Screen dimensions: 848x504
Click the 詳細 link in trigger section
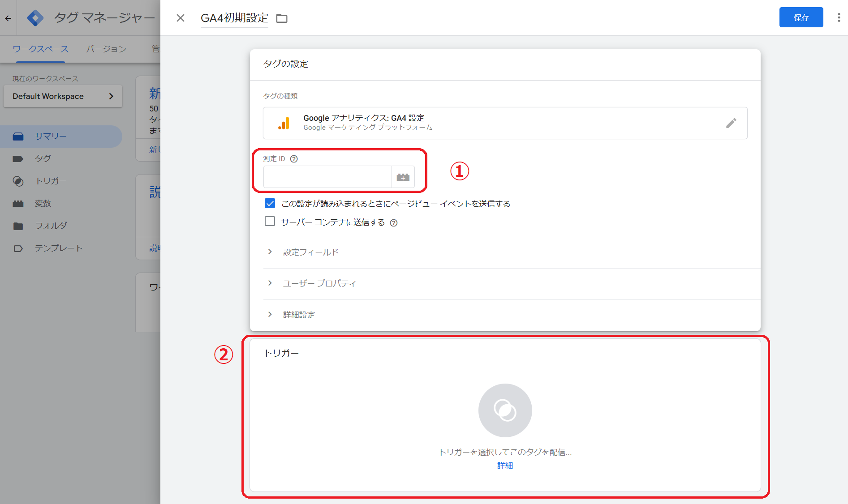505,466
